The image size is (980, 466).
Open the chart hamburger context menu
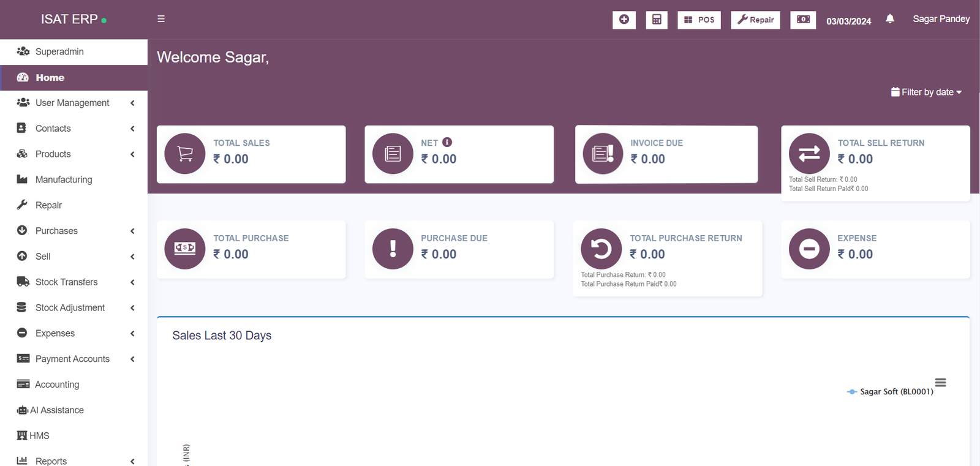(940, 383)
